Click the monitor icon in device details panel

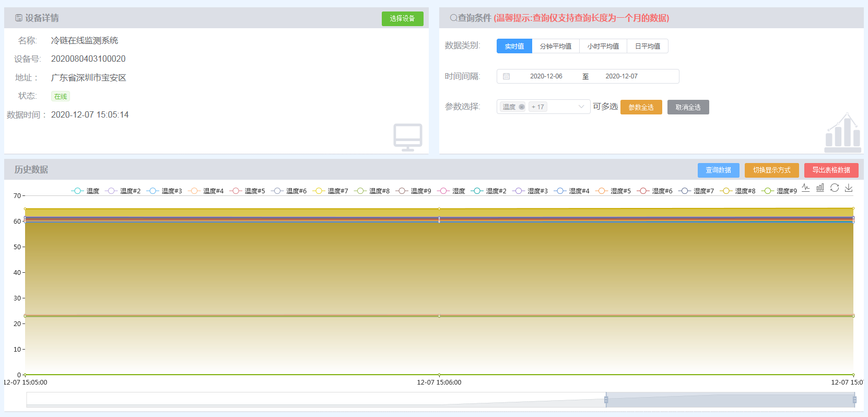click(407, 137)
